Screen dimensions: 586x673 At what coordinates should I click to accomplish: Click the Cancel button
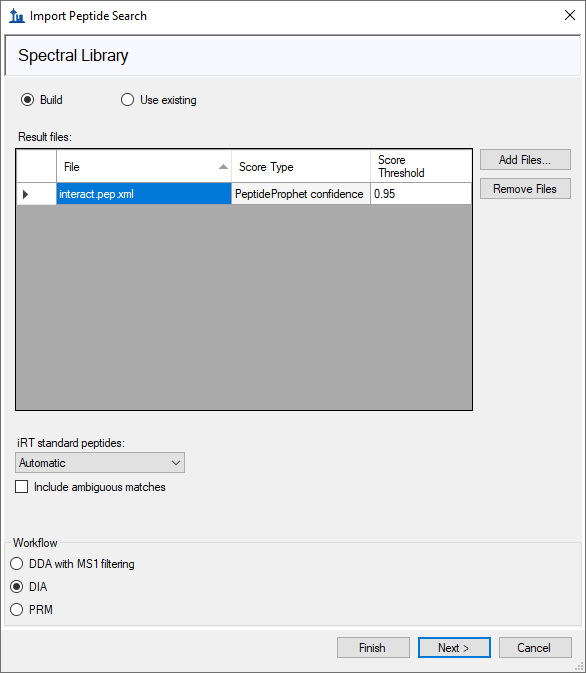pyautogui.click(x=535, y=648)
